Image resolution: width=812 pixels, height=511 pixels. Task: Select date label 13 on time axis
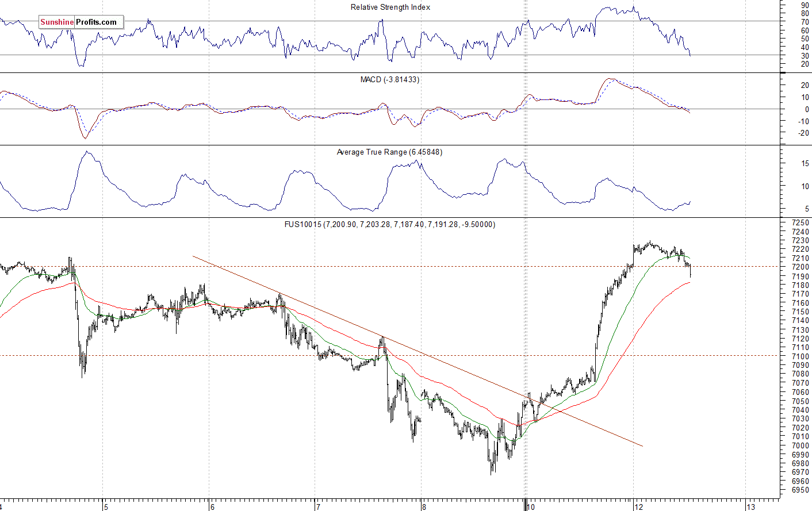pos(750,507)
